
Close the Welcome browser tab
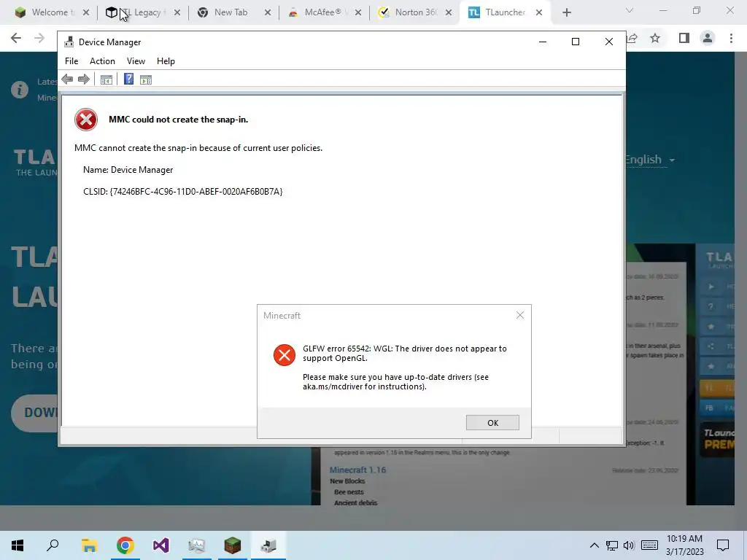pos(86,12)
